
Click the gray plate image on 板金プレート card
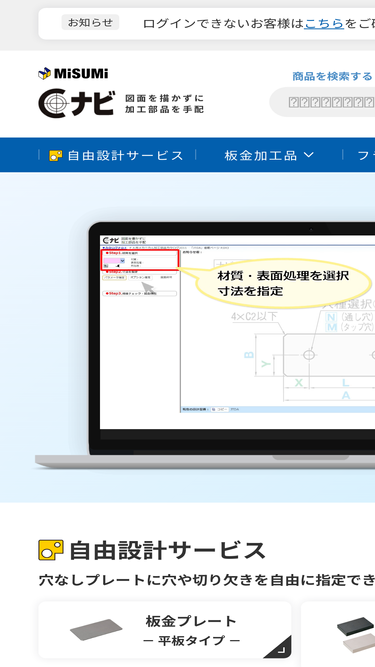pos(96,630)
